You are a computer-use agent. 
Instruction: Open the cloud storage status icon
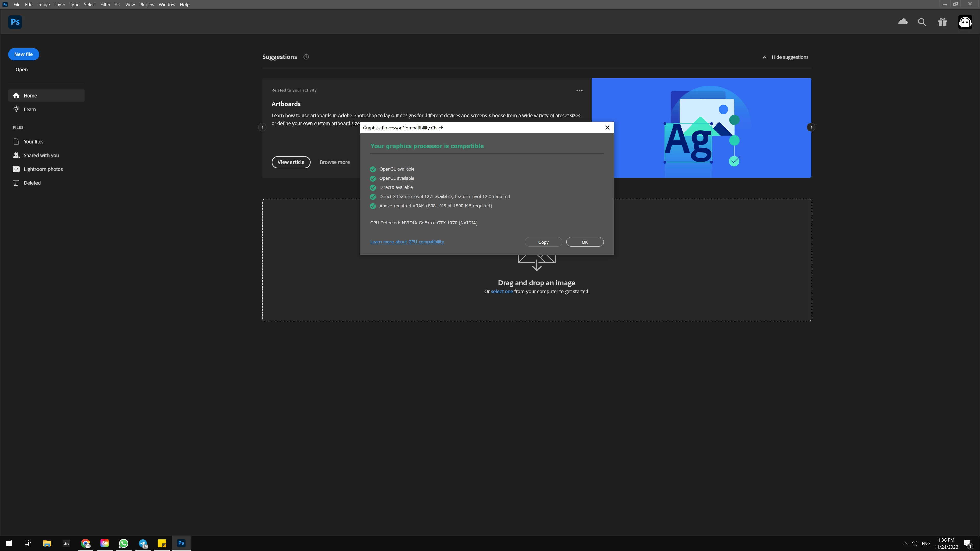pos(902,22)
